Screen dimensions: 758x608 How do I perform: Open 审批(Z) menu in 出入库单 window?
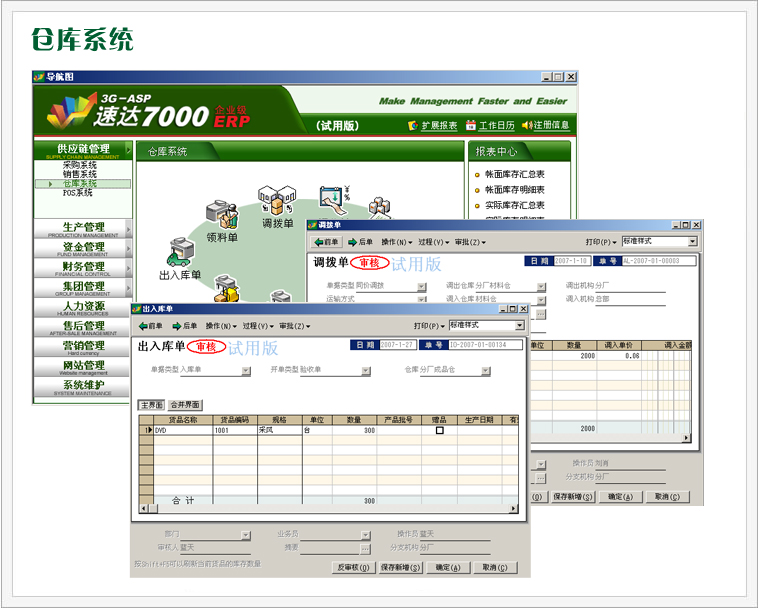tap(294, 326)
